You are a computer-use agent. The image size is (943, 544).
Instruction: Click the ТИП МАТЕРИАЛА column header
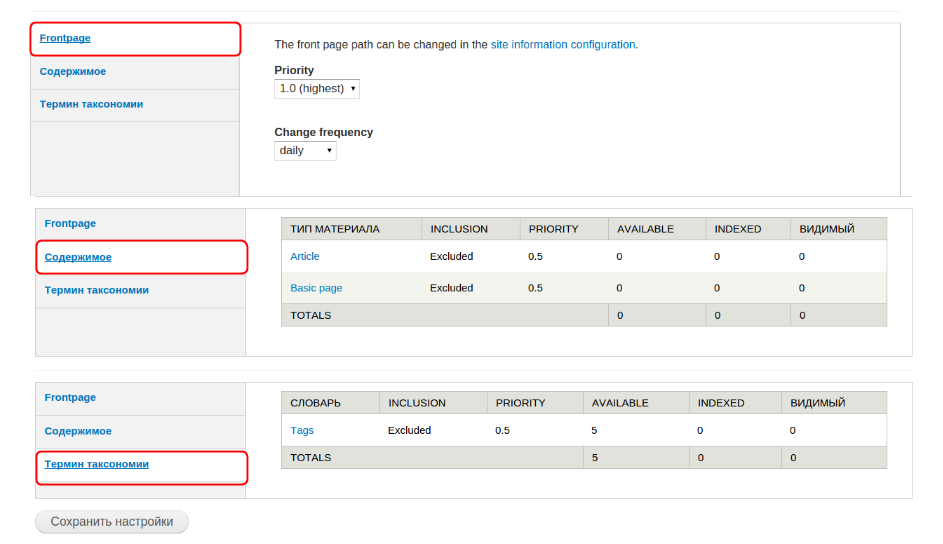(x=335, y=229)
